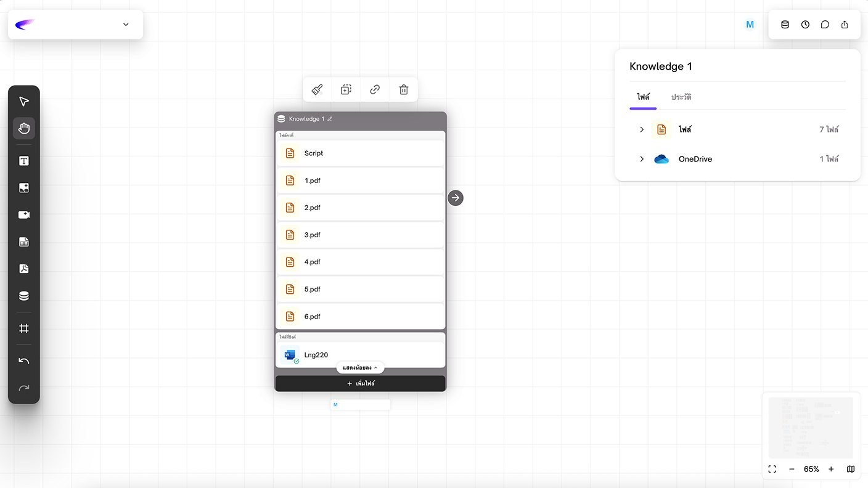The image size is (868, 488).
Task: Zoom in with the plus button
Action: [831, 469]
